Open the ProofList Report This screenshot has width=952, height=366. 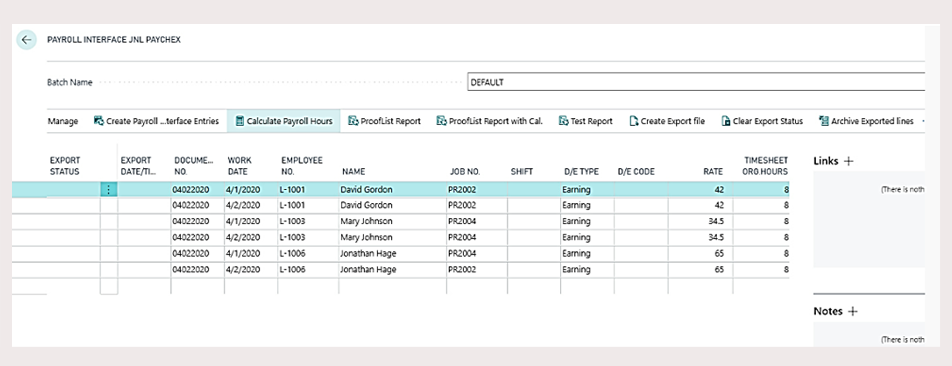tap(384, 121)
